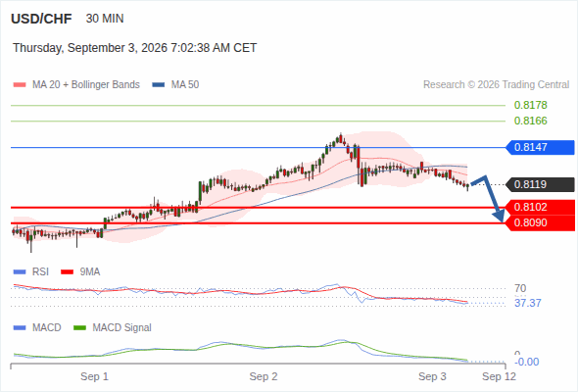Click the Sep 12 date axis label

pyautogui.click(x=499, y=377)
